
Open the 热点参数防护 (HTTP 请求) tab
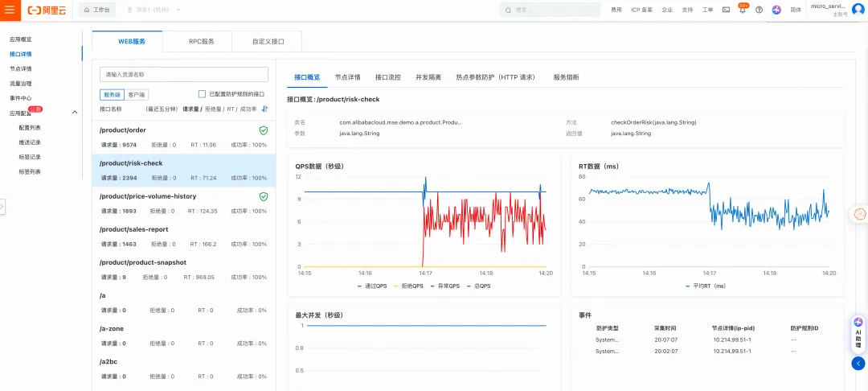pyautogui.click(x=495, y=77)
